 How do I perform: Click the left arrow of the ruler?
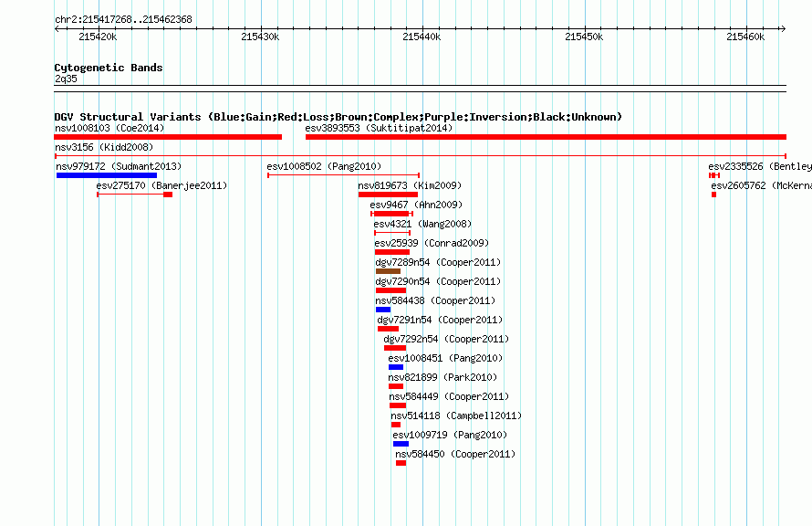point(57,28)
